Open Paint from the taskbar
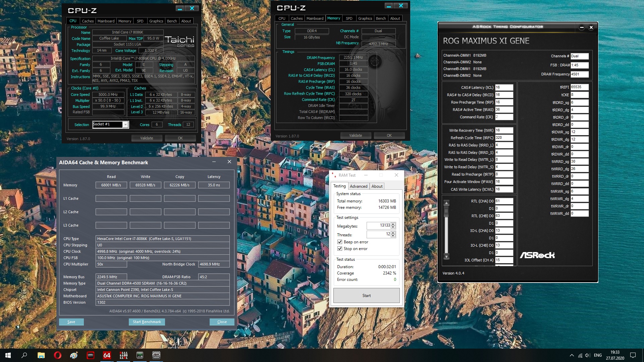 [x=74, y=355]
